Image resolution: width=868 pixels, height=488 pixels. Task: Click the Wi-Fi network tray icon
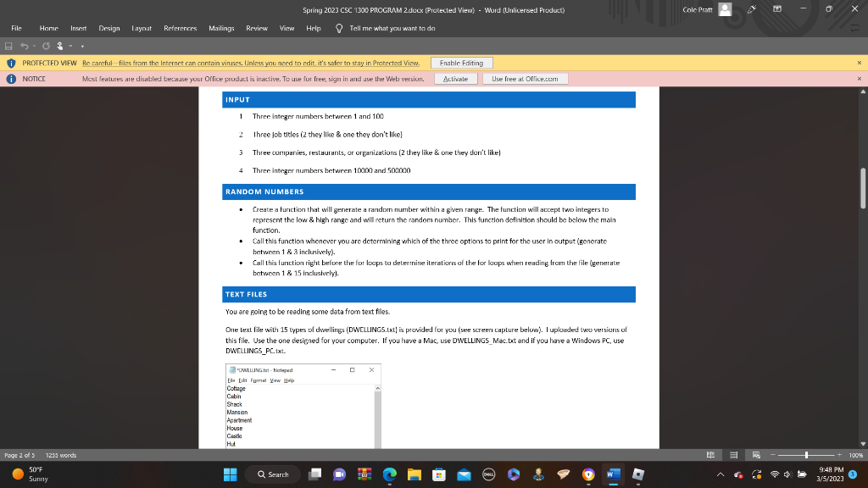[x=775, y=474]
